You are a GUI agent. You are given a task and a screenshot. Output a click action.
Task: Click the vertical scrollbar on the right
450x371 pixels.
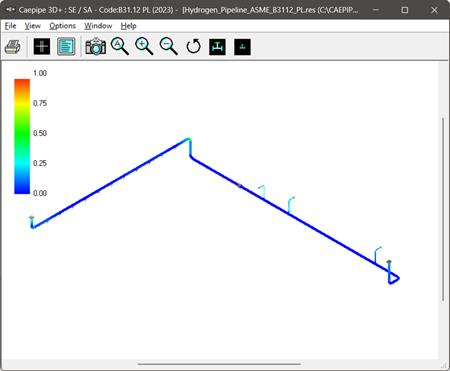[x=443, y=210]
